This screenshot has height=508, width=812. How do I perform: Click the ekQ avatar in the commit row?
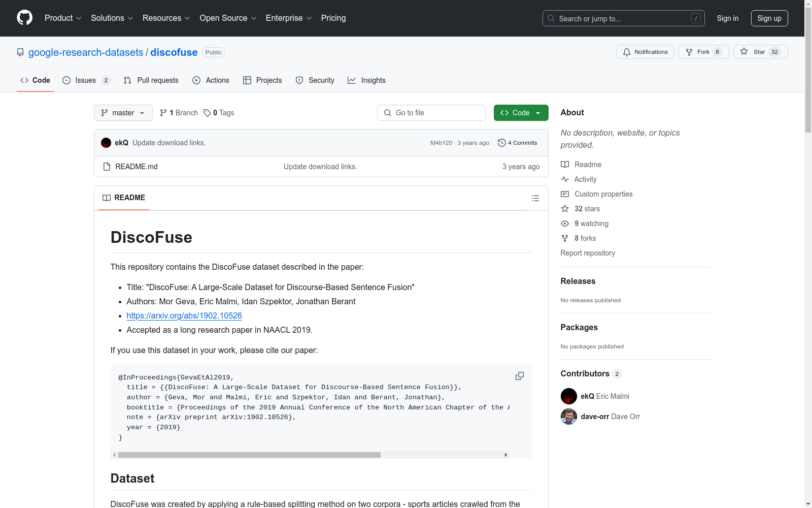tap(106, 143)
